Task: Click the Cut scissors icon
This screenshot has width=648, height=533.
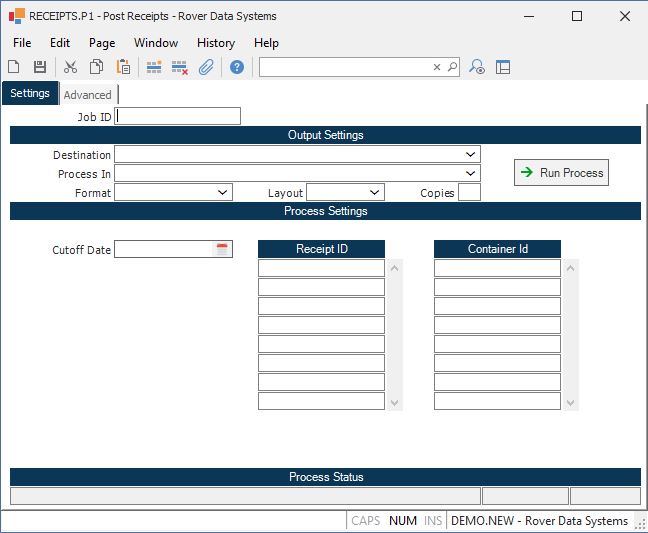Action: 70,67
